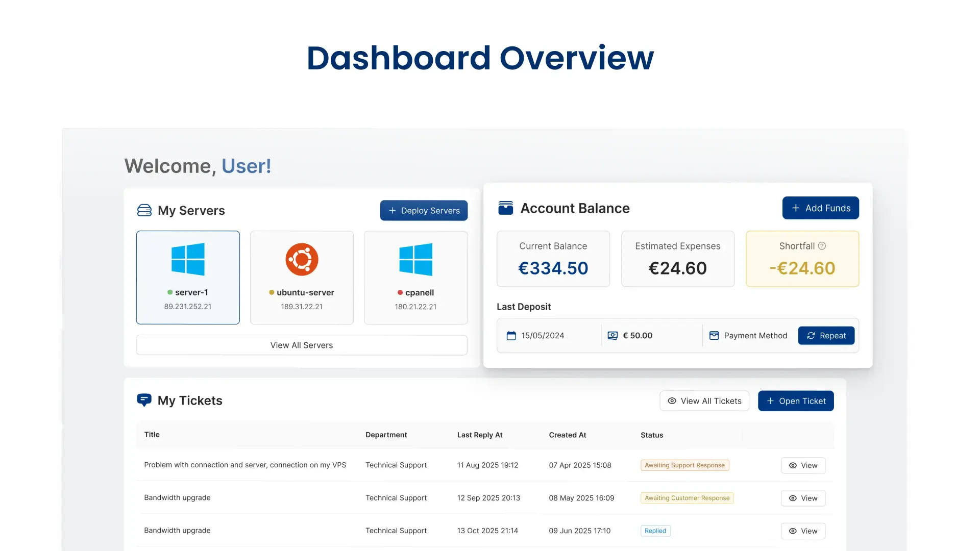Click the My Tickets chat bubble icon
980x551 pixels.
pos(144,400)
